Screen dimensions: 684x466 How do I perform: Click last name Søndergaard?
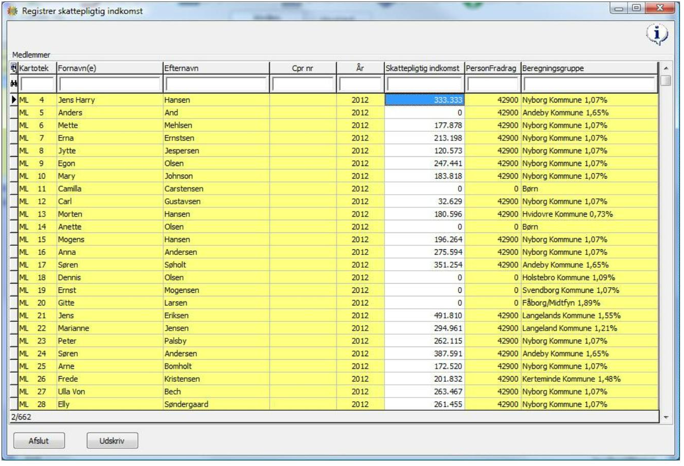click(x=186, y=404)
